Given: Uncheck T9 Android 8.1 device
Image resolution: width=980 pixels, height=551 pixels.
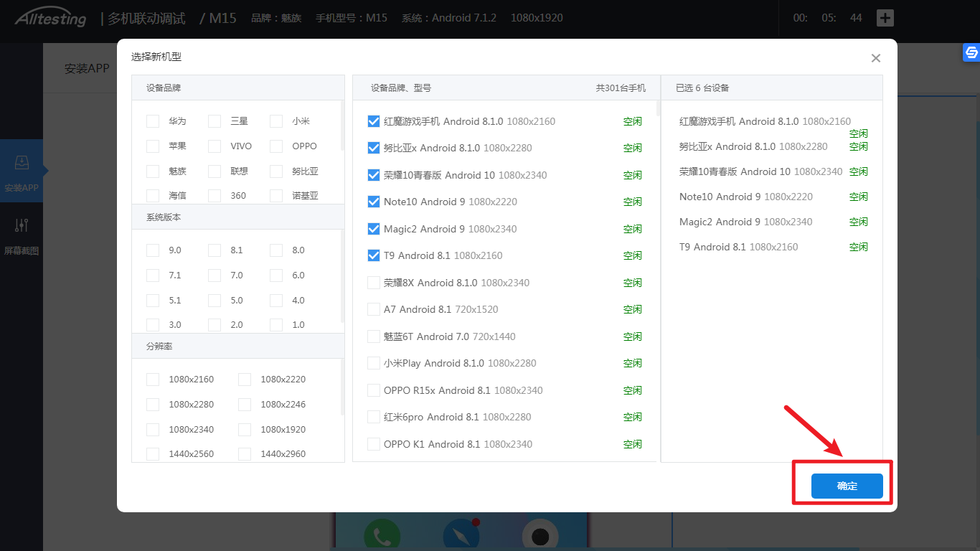Looking at the screenshot, I should 374,255.
